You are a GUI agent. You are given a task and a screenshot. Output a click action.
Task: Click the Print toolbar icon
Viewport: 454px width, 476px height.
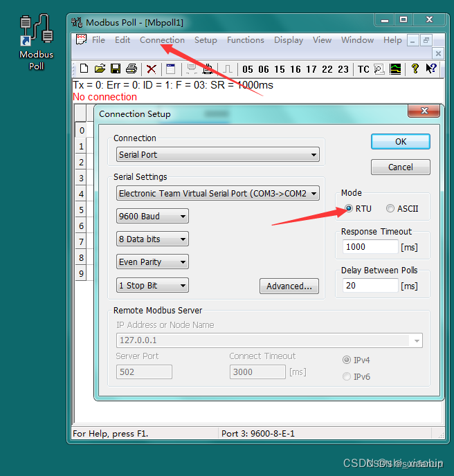(x=131, y=69)
